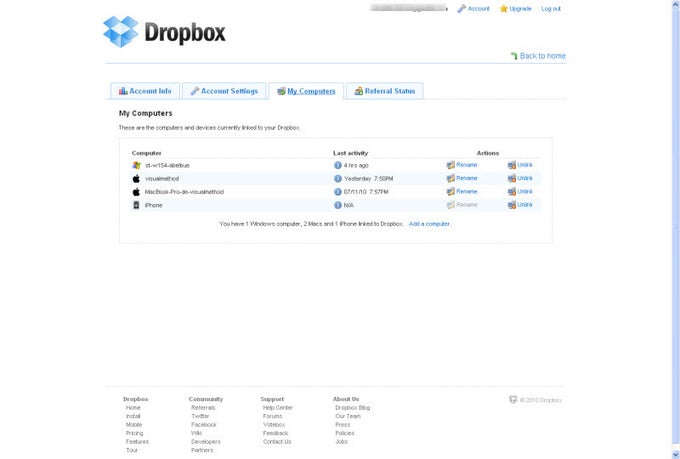Open footer Install link
Screen dimensions: 680x459
[x=133, y=416]
